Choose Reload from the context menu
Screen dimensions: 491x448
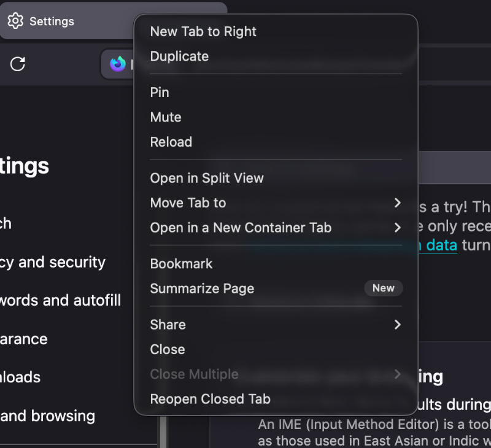[276, 142]
